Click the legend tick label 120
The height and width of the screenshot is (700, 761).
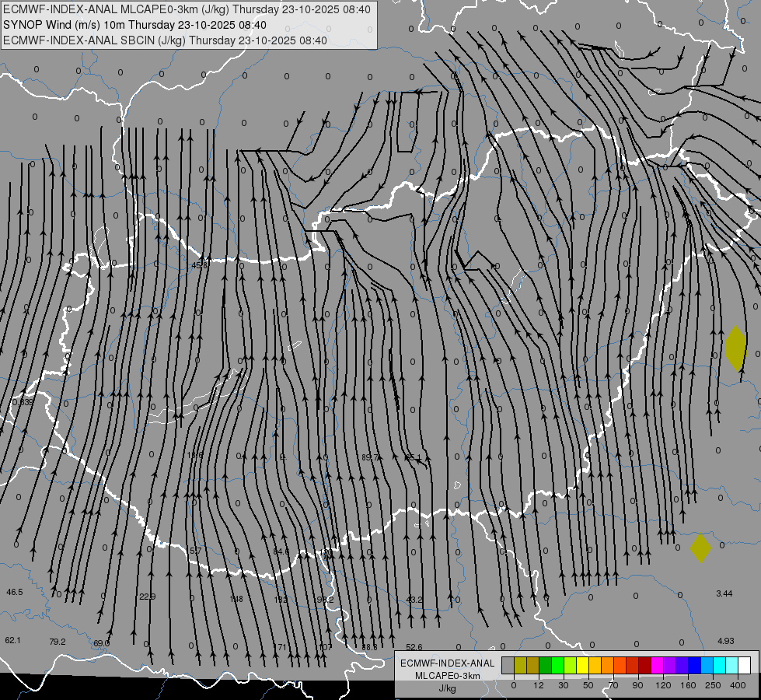coord(664,685)
